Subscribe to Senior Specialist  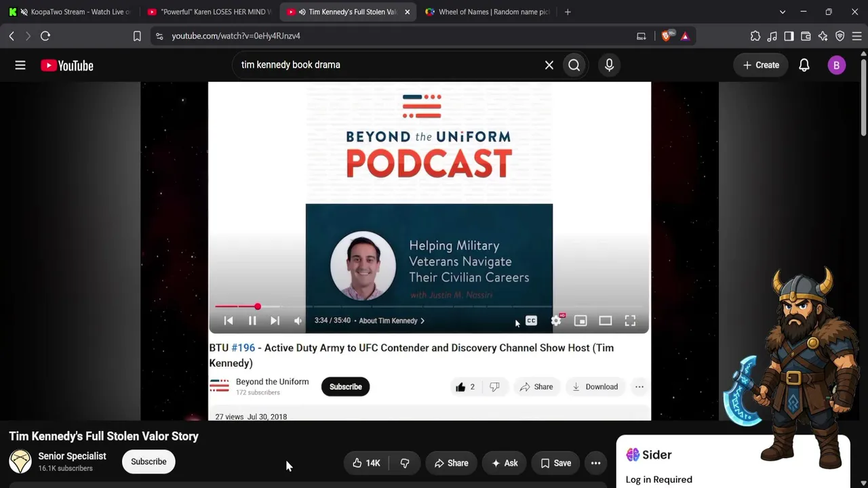click(x=149, y=462)
